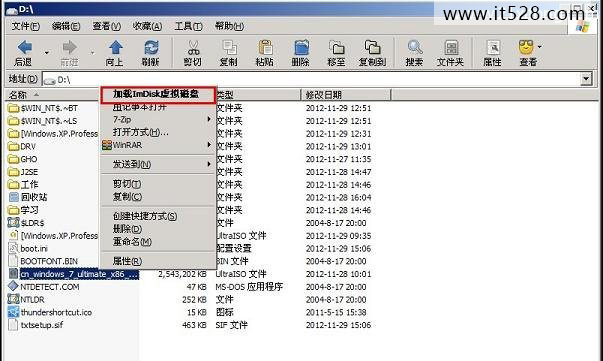Screen dimensions: 603x361
Task: Select the $WIN_NT$.~BT folder
Action: coord(43,108)
